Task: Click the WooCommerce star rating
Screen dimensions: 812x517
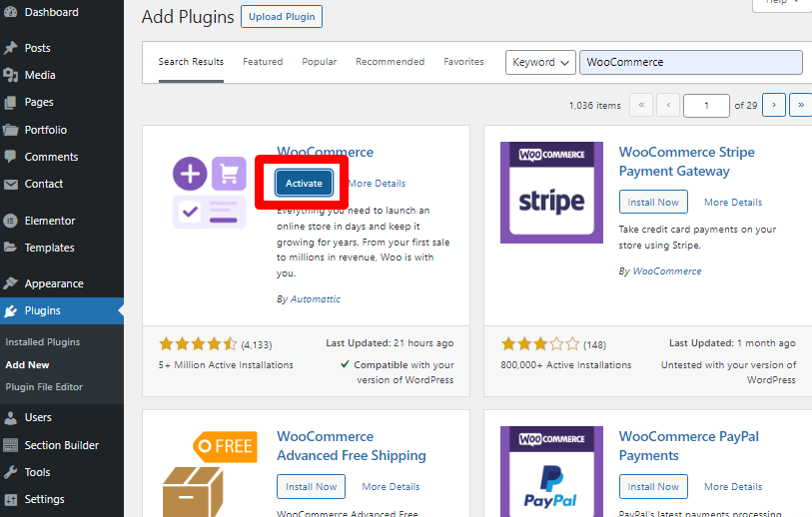Action: coord(198,343)
